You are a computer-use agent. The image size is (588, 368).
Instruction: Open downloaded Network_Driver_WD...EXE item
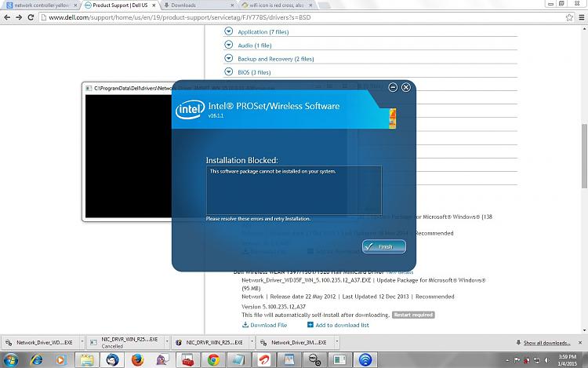pos(40,342)
